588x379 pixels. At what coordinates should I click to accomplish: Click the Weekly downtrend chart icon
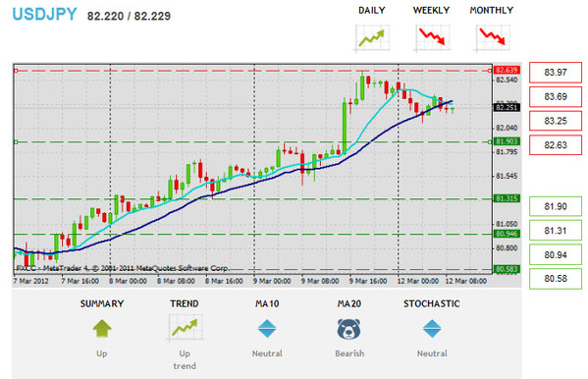pos(432,37)
